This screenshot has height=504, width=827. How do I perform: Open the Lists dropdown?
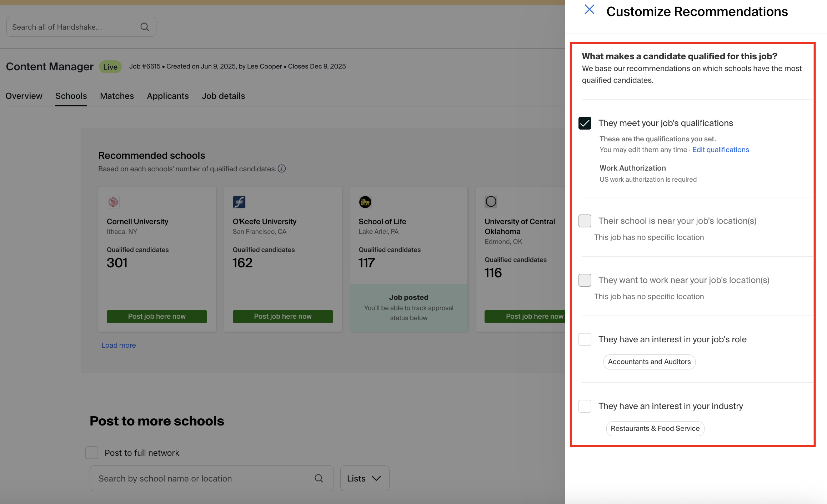click(x=365, y=478)
